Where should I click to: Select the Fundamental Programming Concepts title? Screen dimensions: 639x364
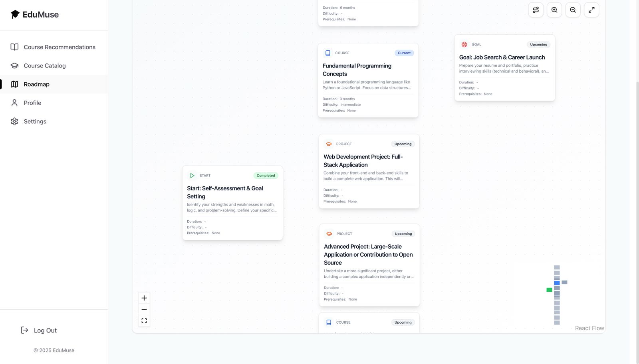tap(357, 70)
